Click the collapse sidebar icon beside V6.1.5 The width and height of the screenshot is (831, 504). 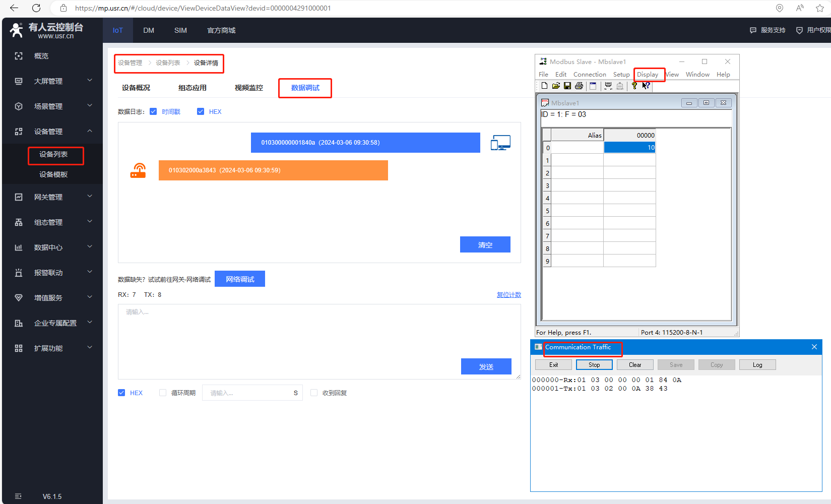coord(19,496)
